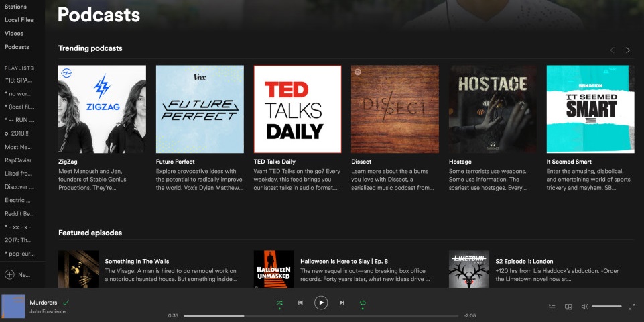Click the Dissect podcast title
The image size is (644, 322).
pos(361,162)
